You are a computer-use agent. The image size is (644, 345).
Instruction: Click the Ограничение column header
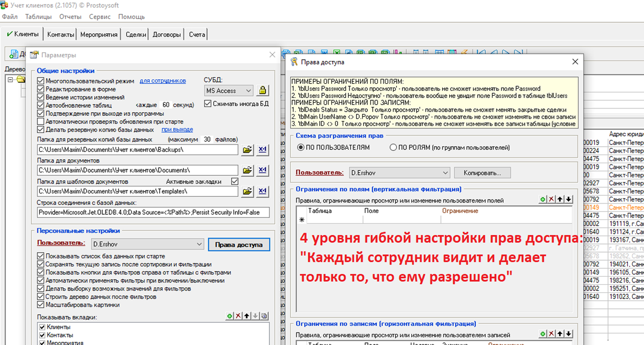[x=460, y=211]
